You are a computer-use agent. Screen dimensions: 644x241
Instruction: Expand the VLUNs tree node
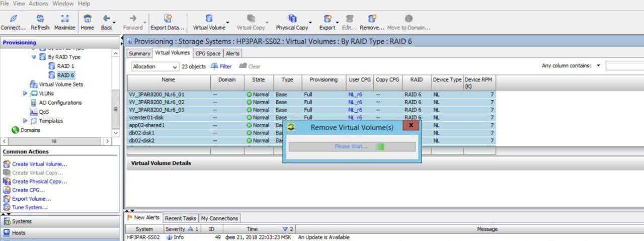tap(25, 94)
